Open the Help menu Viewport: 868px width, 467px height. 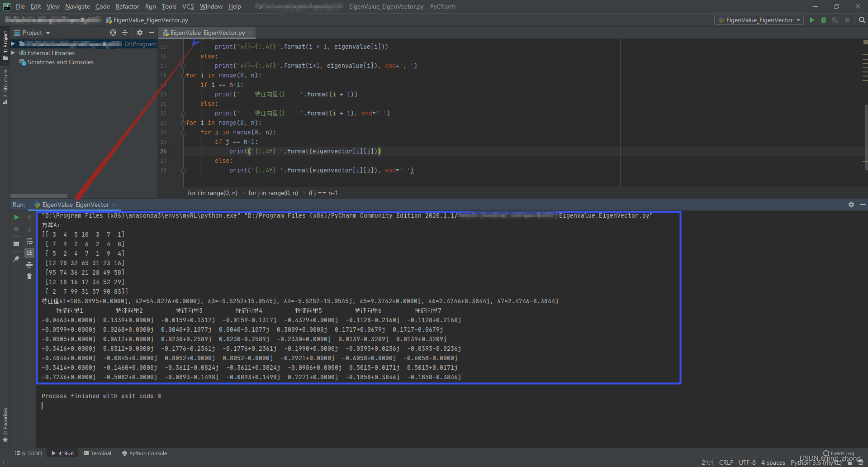point(234,6)
